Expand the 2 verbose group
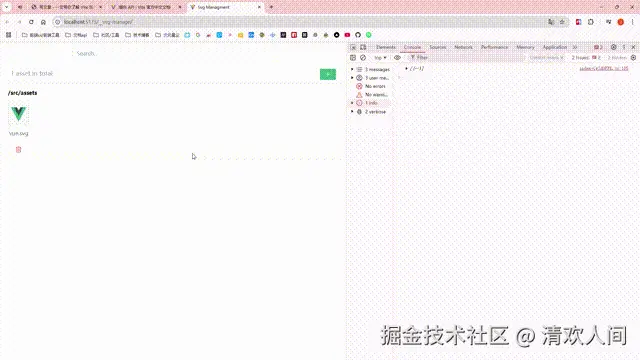The height and width of the screenshot is (360, 640). point(352,111)
